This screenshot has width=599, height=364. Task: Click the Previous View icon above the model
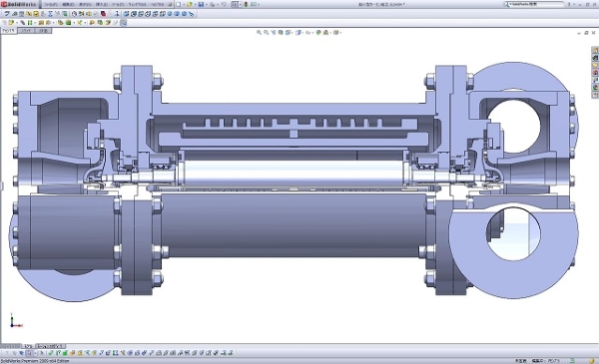point(274,33)
